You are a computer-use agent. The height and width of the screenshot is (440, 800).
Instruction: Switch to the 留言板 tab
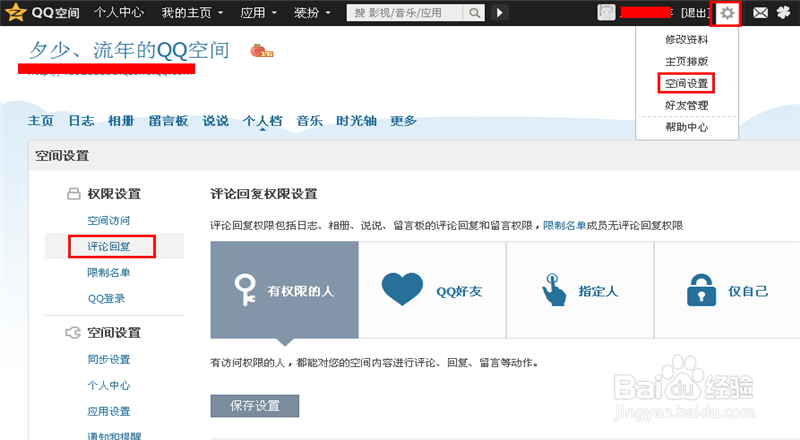(168, 121)
